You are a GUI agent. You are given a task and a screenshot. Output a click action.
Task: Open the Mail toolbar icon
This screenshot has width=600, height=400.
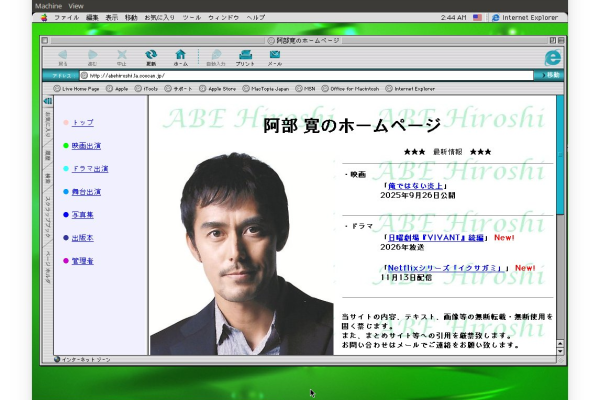pos(275,54)
